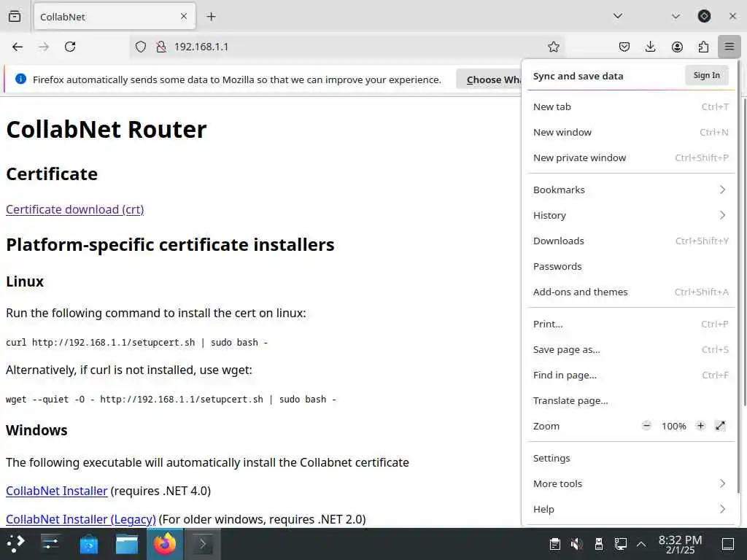
Task: List all tabs dropdown arrow
Action: coord(618,16)
